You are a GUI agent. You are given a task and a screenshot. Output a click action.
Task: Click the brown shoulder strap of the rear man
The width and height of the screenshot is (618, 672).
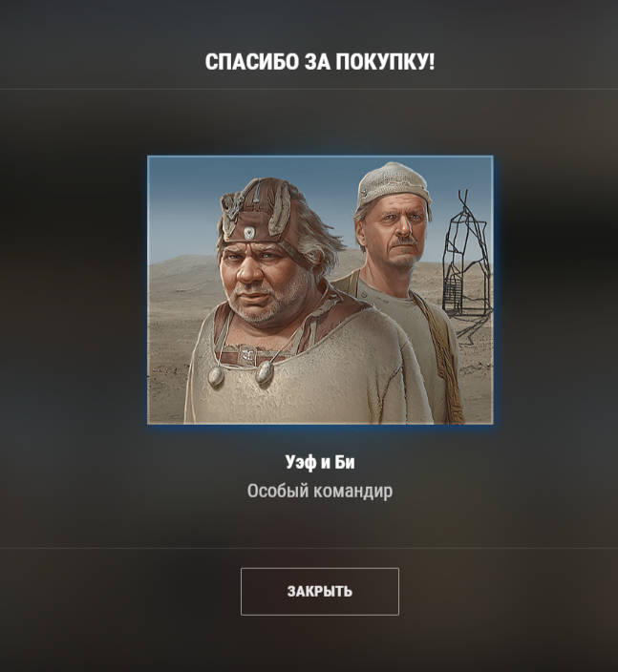click(x=439, y=343)
